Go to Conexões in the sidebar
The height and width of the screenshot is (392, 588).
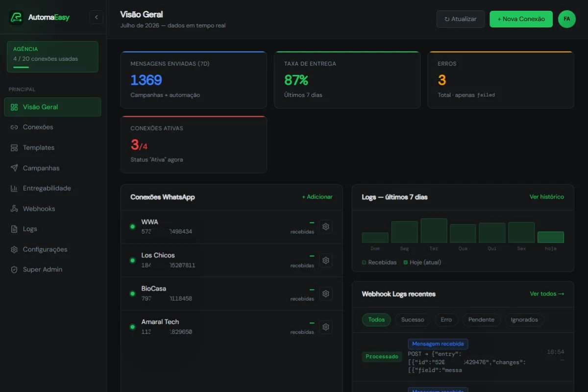coord(52,127)
